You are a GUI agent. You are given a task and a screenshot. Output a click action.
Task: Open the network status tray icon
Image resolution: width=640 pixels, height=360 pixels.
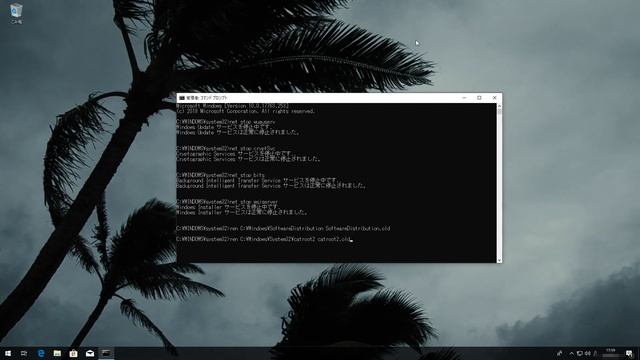(580, 353)
